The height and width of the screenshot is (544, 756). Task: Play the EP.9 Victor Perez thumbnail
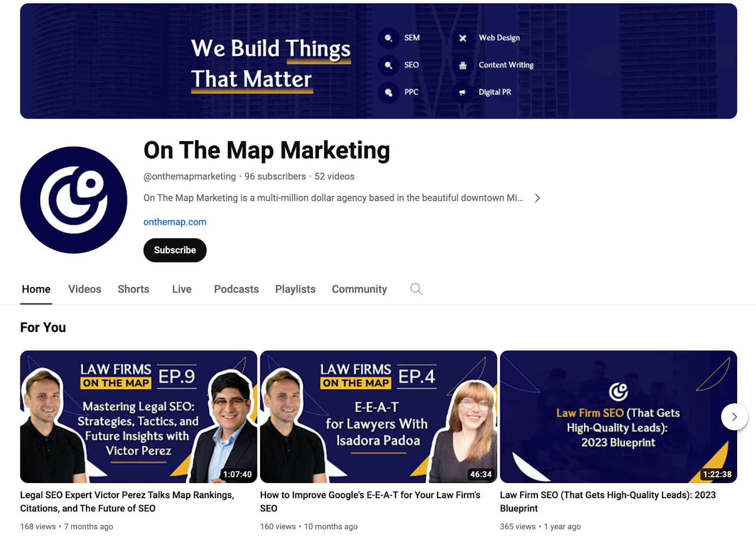(x=138, y=416)
